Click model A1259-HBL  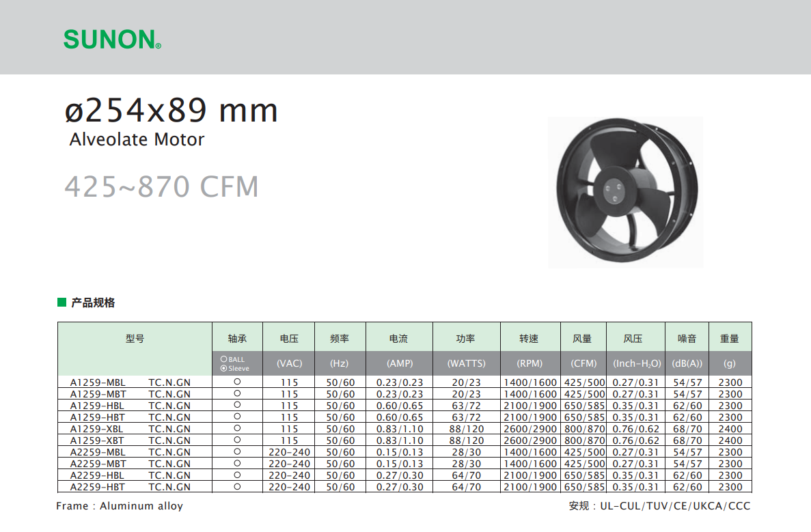pyautogui.click(x=97, y=406)
